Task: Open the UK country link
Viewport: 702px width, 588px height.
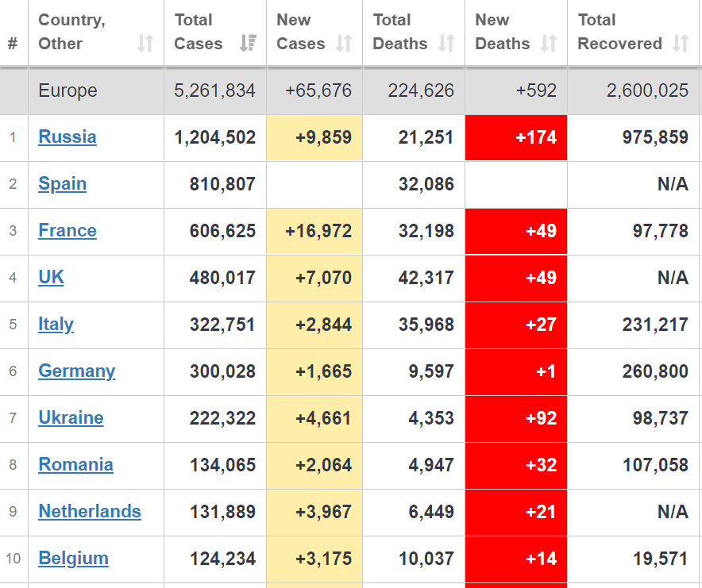Action: coord(51,278)
